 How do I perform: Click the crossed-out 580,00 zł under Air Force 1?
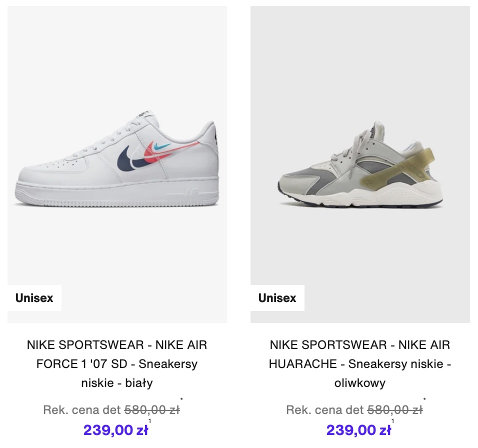[151, 410]
